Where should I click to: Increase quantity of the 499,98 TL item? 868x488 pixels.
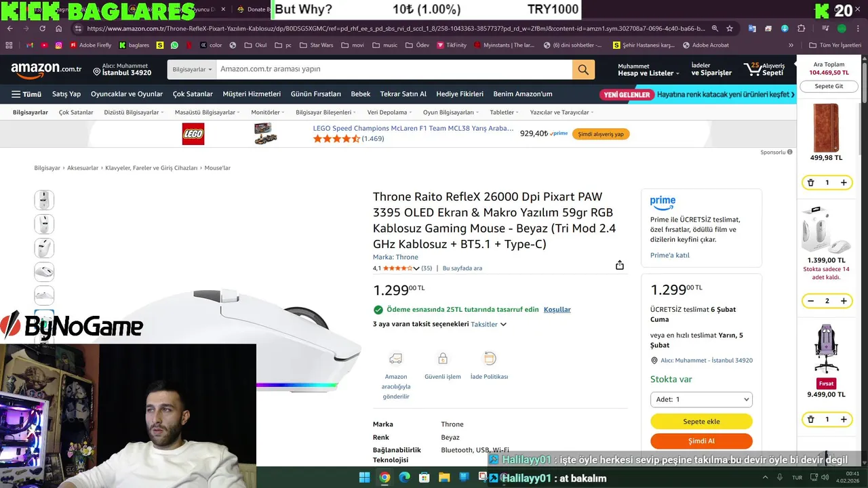[x=844, y=182]
